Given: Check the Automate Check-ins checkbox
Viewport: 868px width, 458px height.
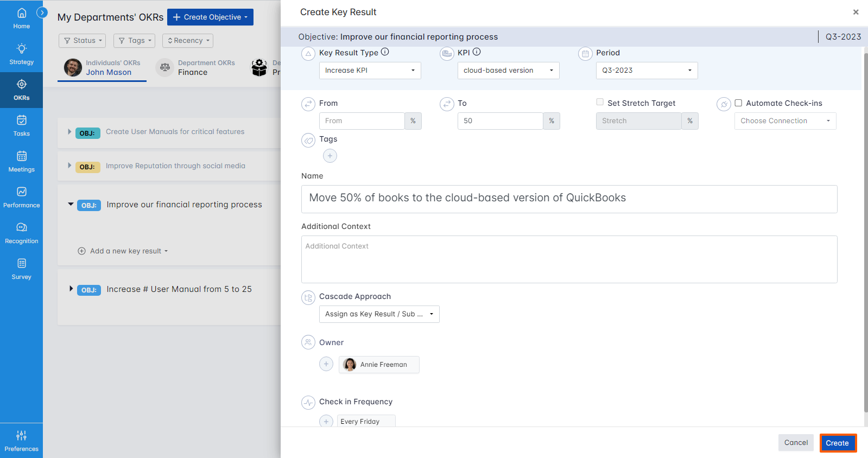Looking at the screenshot, I should [738, 103].
